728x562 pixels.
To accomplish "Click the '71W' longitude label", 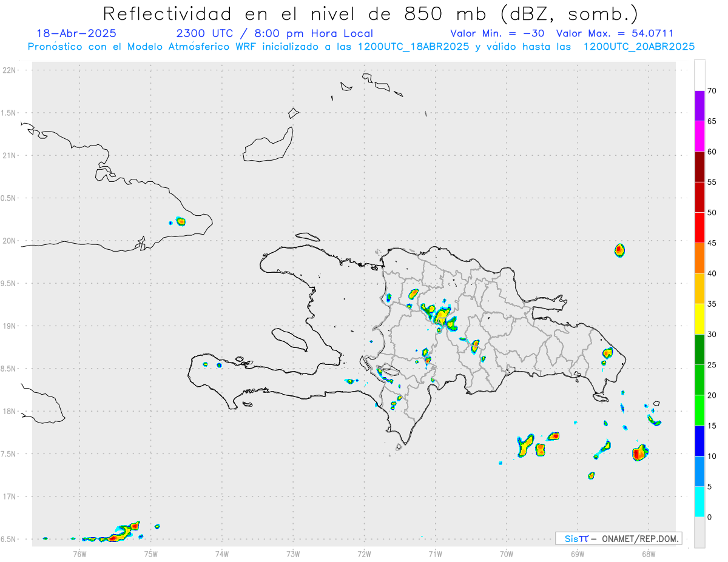I will click(x=435, y=554).
